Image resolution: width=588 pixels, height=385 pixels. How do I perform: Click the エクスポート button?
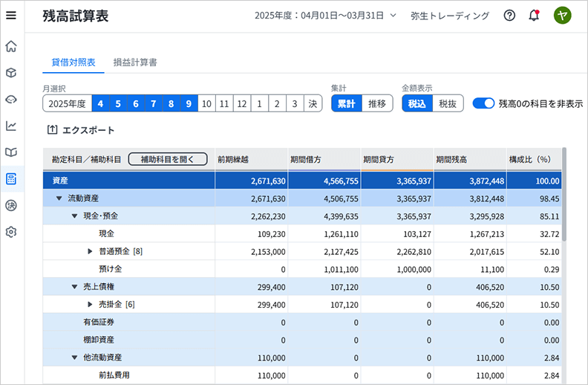click(82, 130)
